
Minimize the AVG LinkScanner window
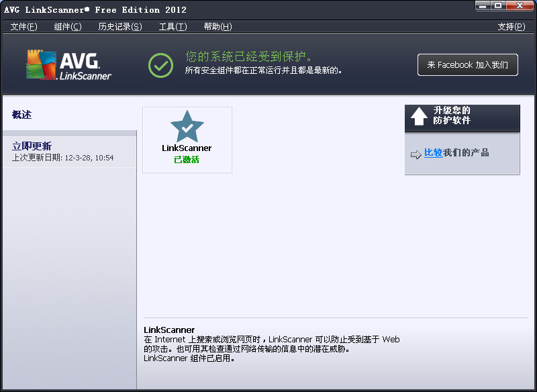pos(483,5)
